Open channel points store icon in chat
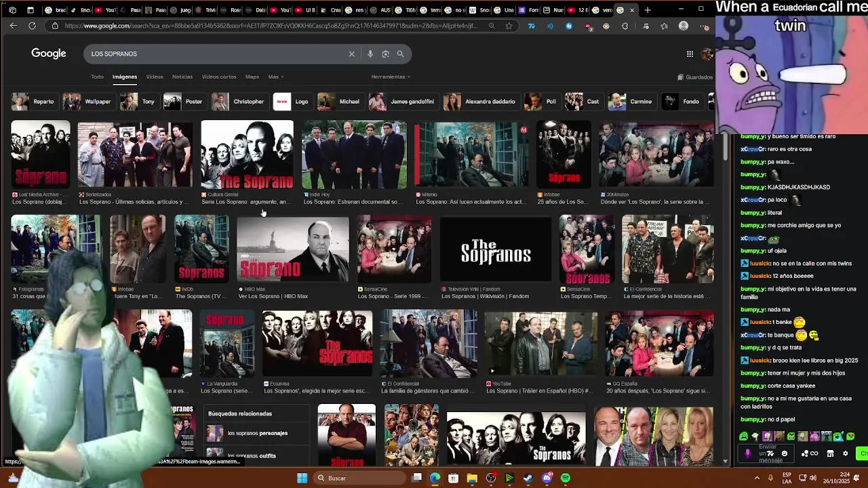868x488 pixels. [830, 453]
